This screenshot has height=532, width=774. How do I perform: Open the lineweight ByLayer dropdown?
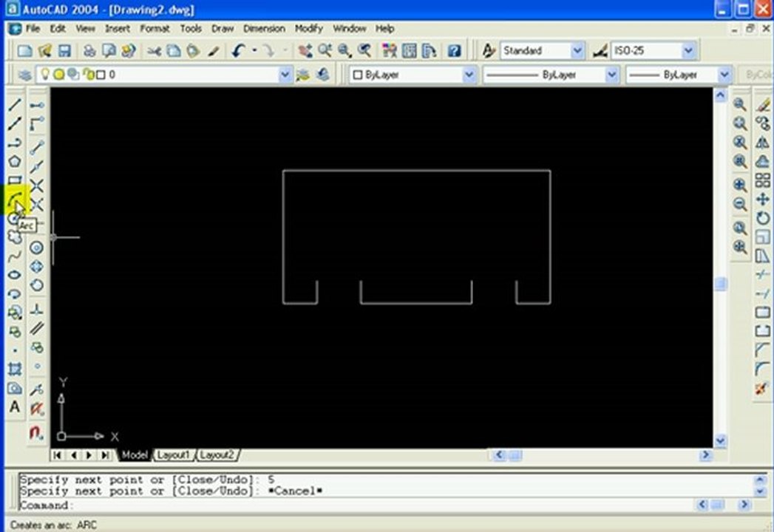click(724, 75)
